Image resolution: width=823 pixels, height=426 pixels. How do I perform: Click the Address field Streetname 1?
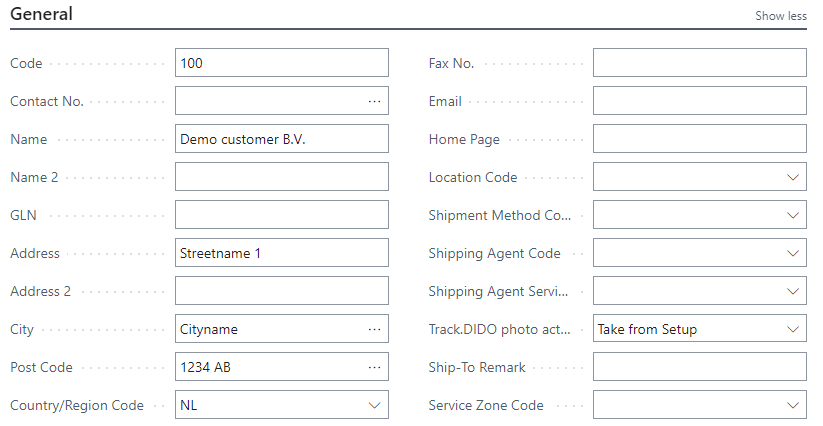[282, 253]
